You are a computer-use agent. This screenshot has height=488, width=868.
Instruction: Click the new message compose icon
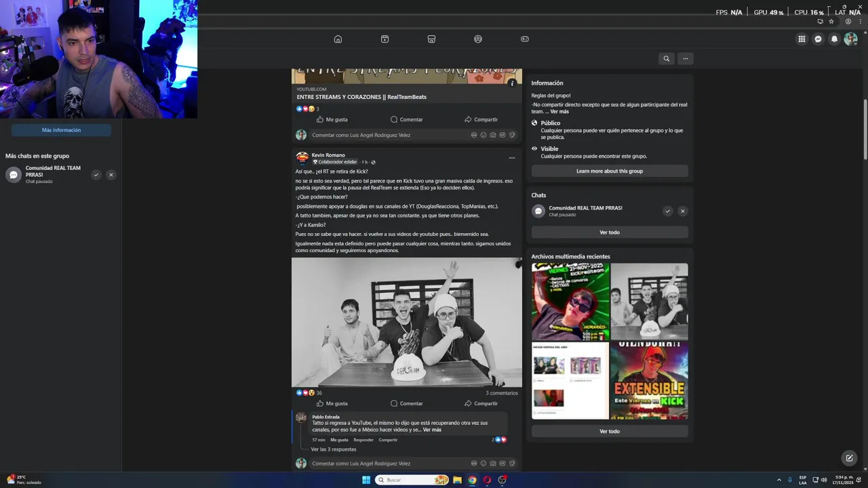point(849,458)
